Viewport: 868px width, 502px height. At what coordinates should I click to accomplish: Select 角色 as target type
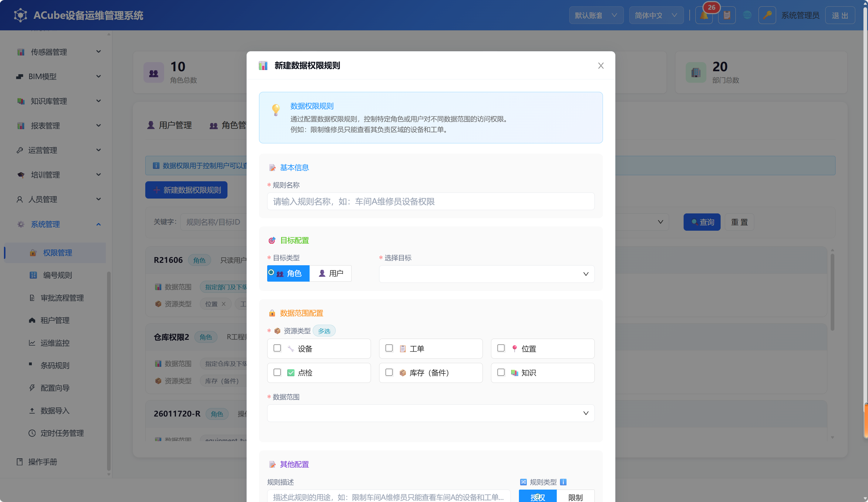click(288, 273)
